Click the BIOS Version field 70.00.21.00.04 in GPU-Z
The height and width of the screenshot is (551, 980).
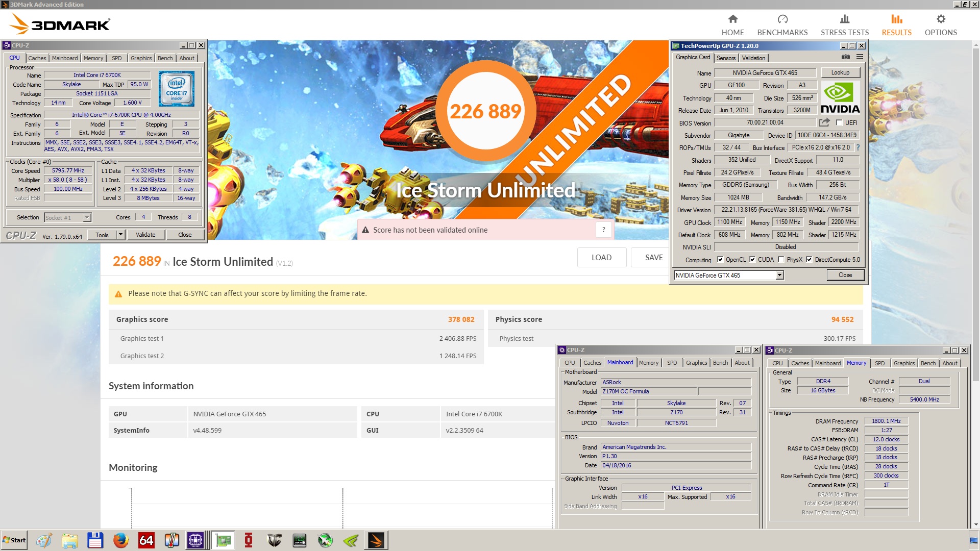pos(765,122)
